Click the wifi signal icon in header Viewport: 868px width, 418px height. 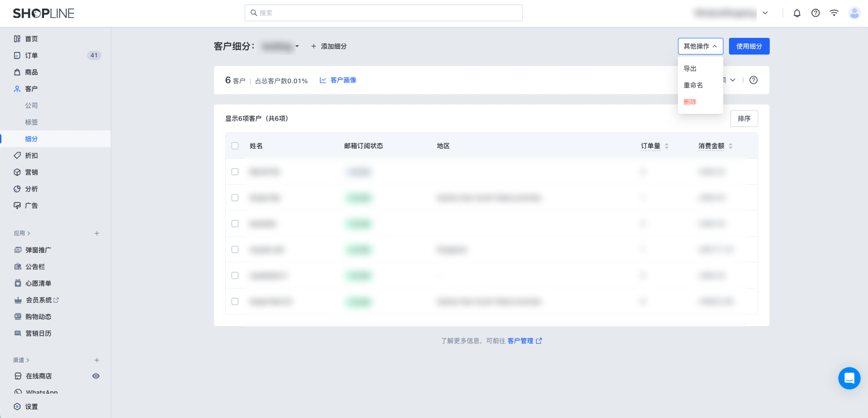(x=834, y=13)
